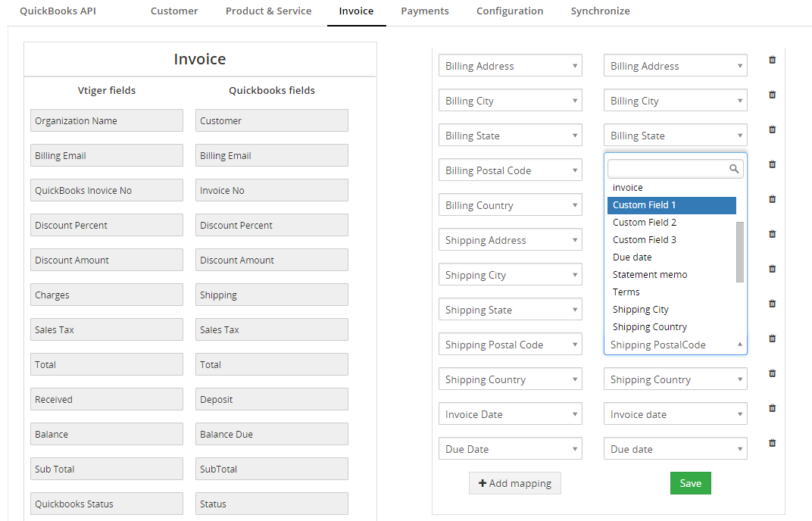Delete the Shipping City mapping row
Image resolution: width=812 pixels, height=521 pixels.
pos(772,269)
